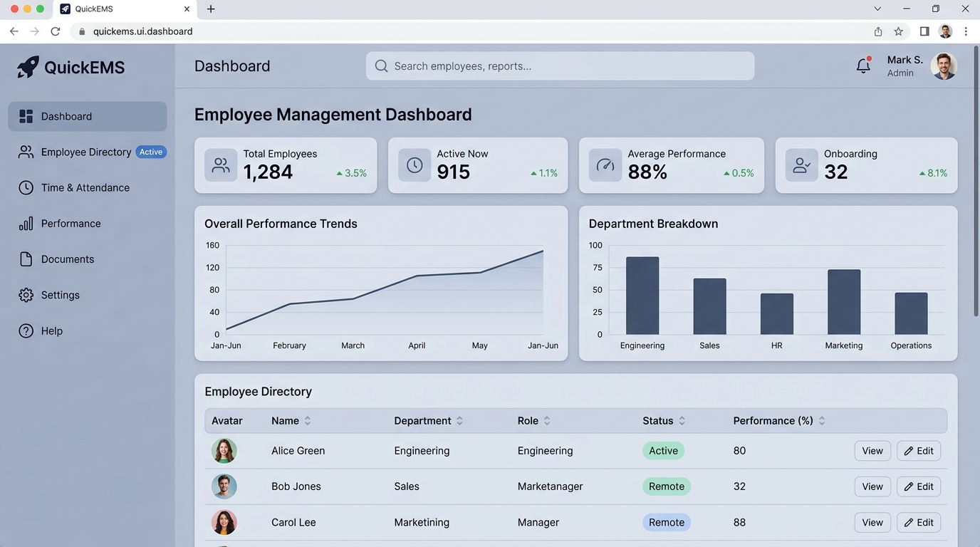Screen dimensions: 980x547
Task: Edit Carol Lee's record
Action: pyautogui.click(x=919, y=522)
